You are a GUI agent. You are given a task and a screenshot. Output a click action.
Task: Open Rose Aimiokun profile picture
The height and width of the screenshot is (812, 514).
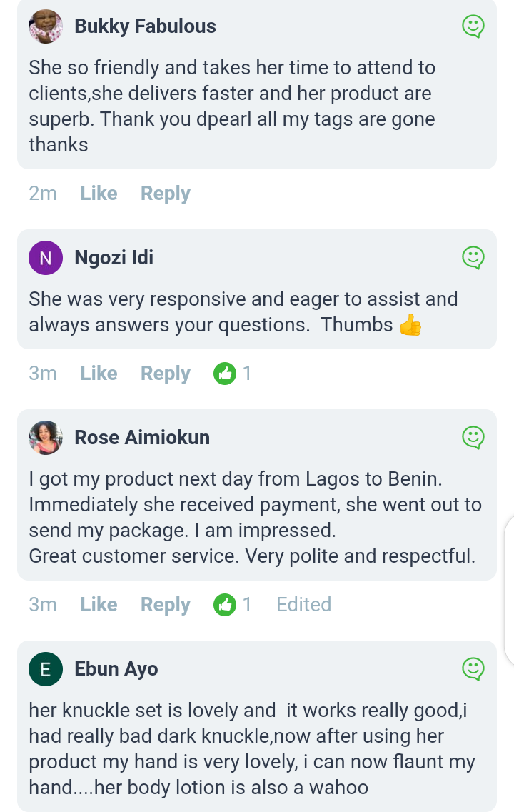pyautogui.click(x=46, y=437)
